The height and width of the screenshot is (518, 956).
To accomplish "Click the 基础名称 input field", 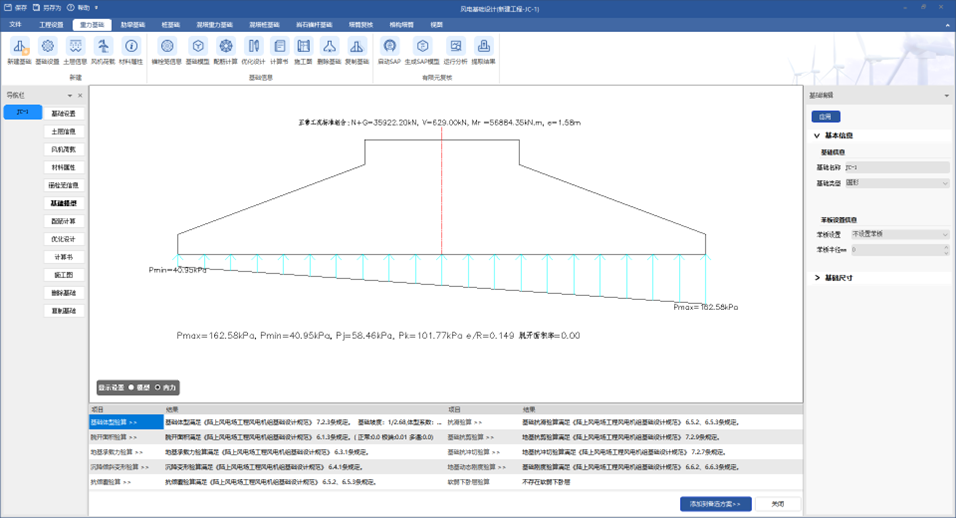I will (x=897, y=167).
